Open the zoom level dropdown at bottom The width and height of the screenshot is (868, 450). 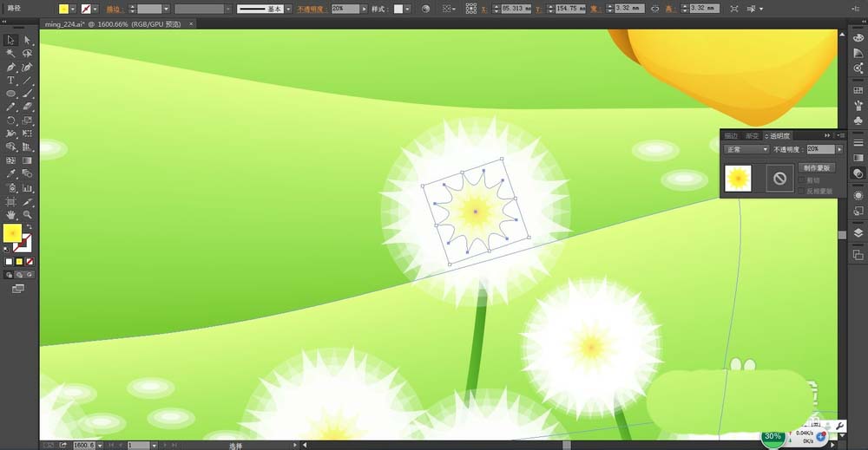(100, 445)
